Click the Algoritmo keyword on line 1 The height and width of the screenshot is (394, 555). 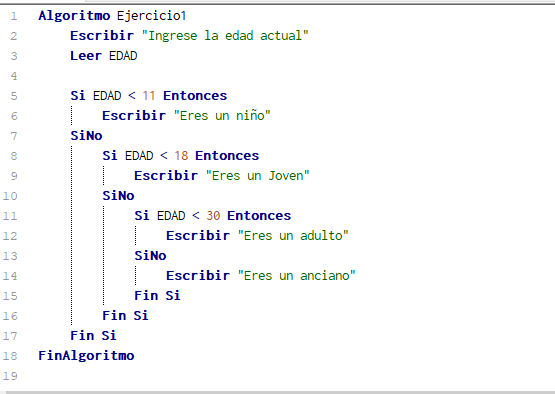click(74, 16)
